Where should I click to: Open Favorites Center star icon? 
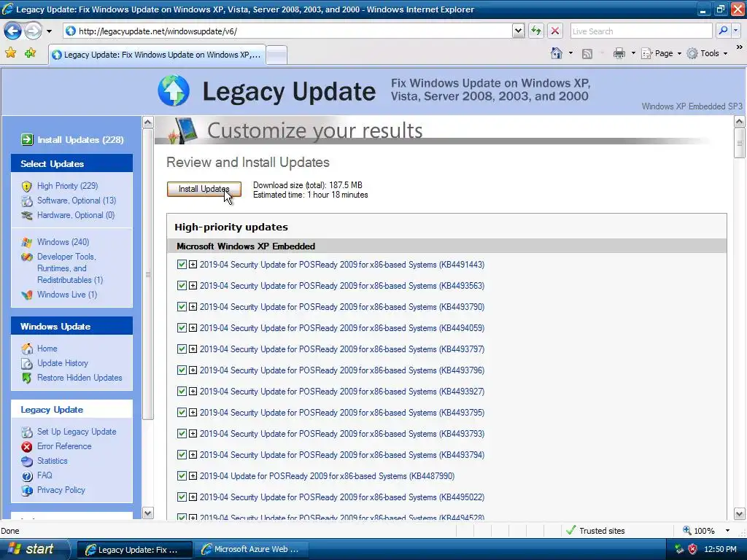click(x=10, y=52)
